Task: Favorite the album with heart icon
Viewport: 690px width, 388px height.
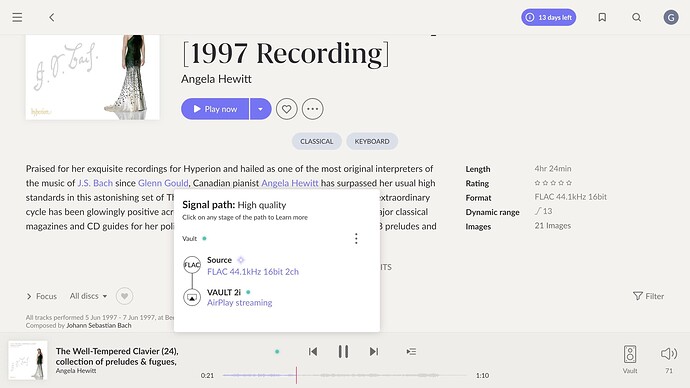Action: tap(286, 109)
